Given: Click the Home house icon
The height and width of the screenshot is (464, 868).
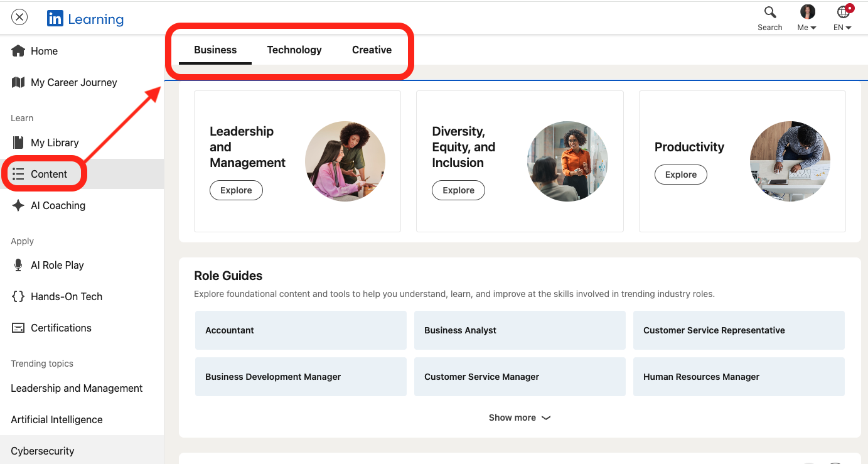Looking at the screenshot, I should 18,51.
